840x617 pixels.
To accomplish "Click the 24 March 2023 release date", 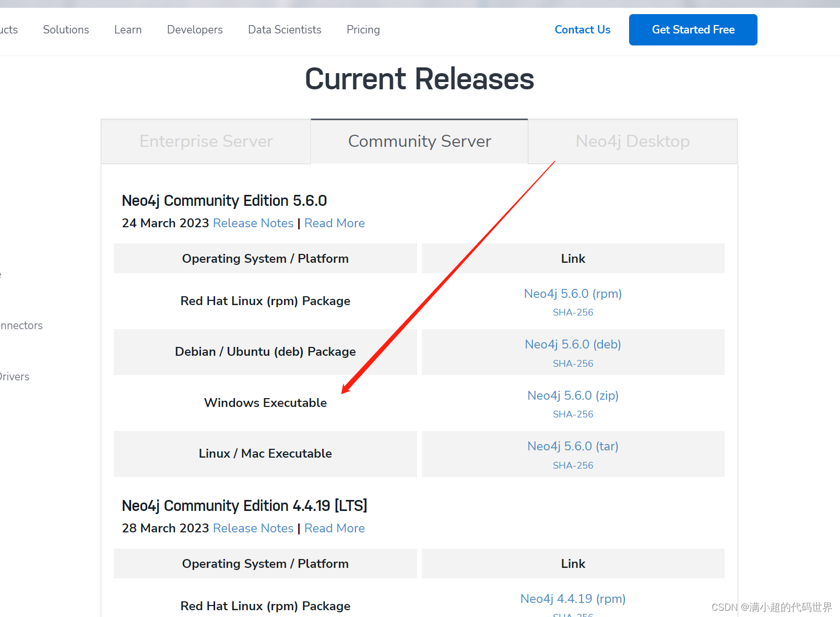I will click(x=165, y=223).
